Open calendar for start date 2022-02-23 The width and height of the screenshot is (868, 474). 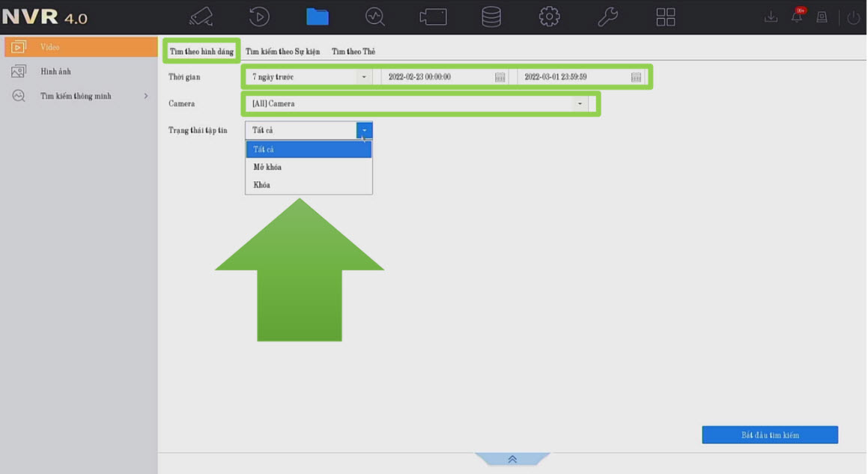click(500, 77)
